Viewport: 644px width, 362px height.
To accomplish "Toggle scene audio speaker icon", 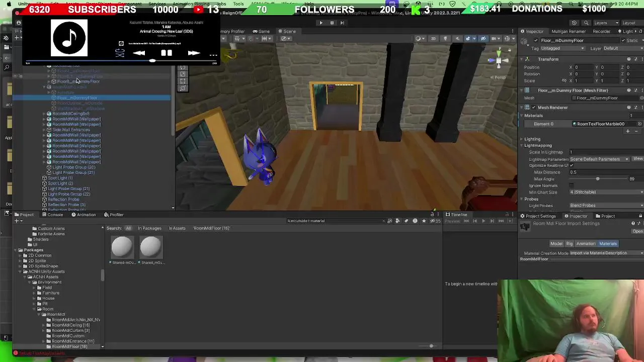I will coord(457,39).
